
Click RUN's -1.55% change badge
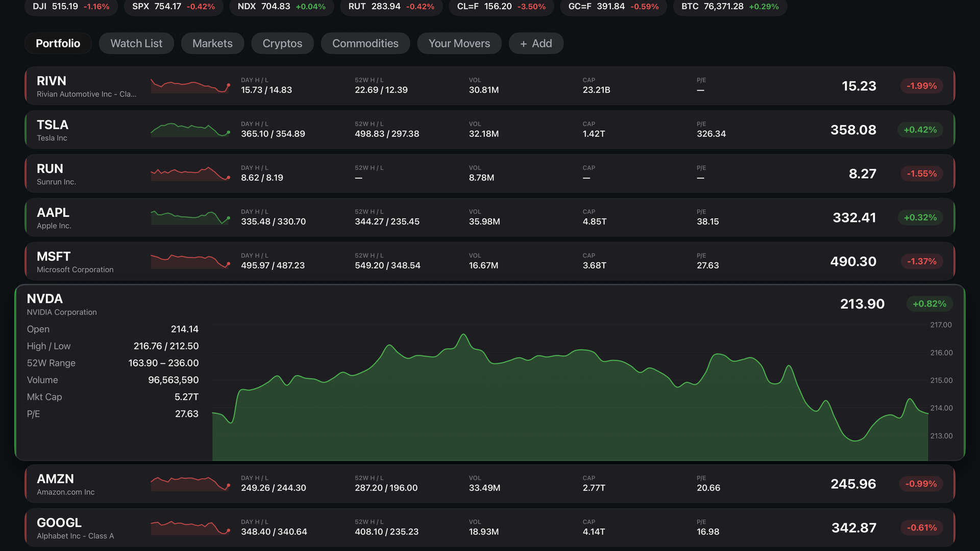coord(921,173)
